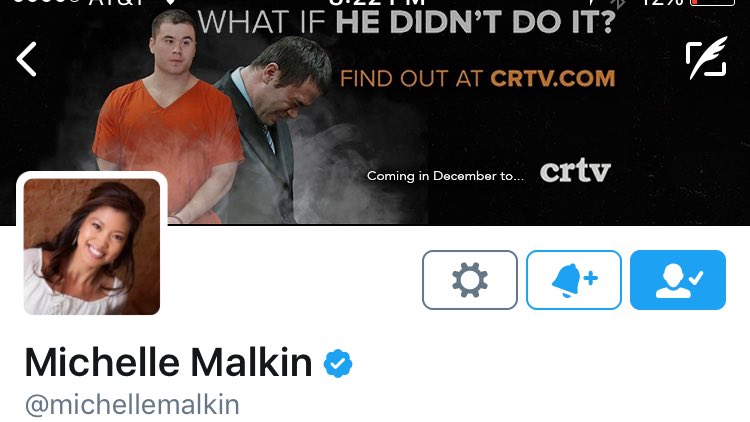
Task: Open Michelle Malkin's profile photo
Action: 92,246
